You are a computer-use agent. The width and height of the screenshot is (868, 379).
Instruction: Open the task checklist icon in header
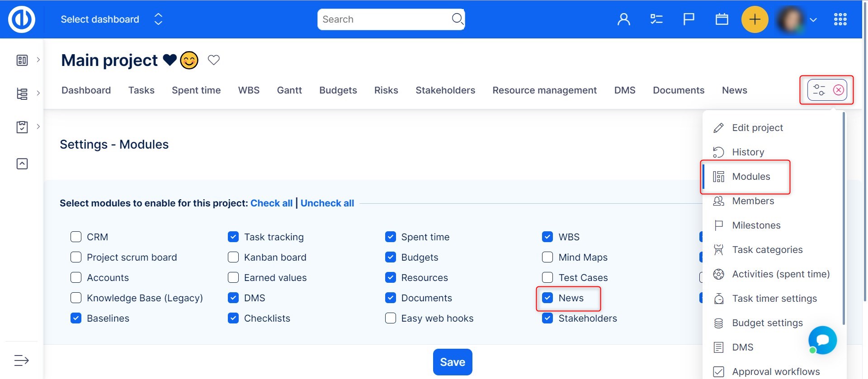coord(656,19)
